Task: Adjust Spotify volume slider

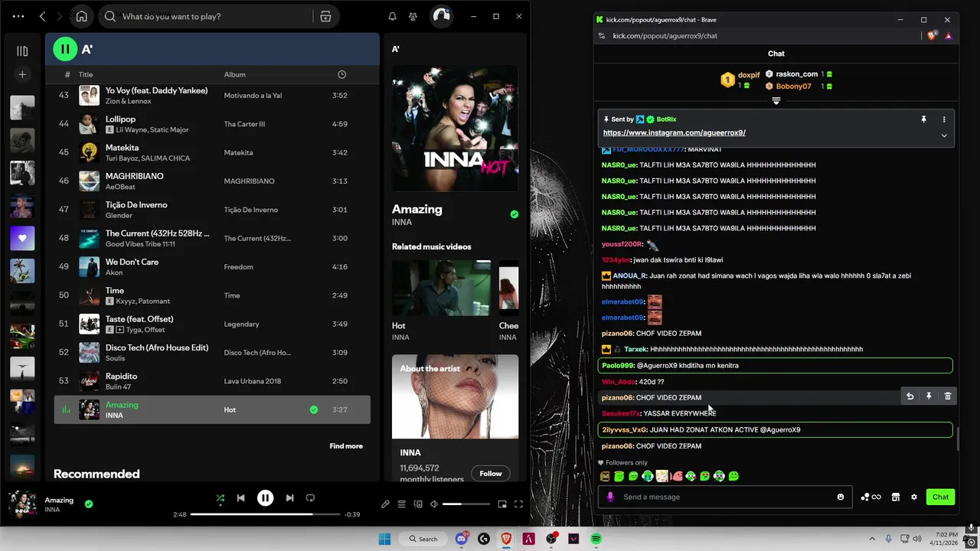Action: (465, 504)
